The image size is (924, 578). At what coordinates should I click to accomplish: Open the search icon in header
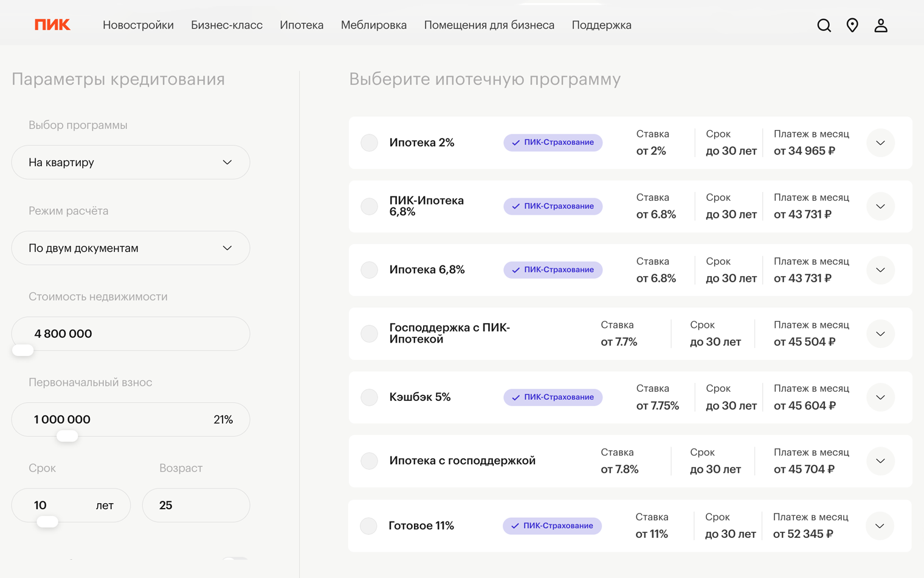point(824,25)
